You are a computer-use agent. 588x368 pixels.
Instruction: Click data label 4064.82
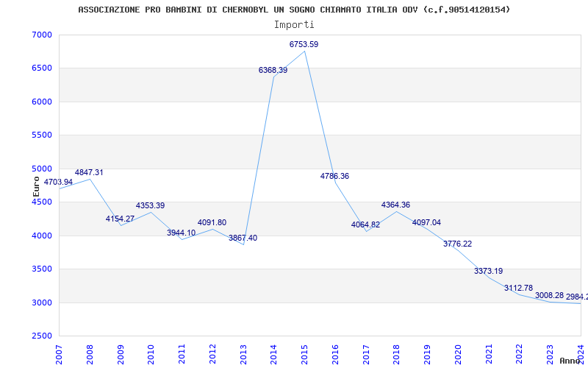click(x=365, y=225)
